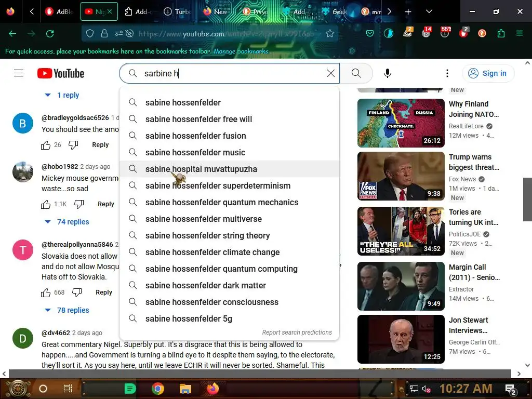Open a new browser tab

[408, 11]
